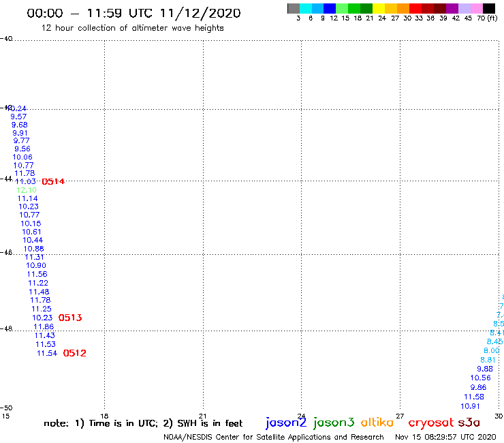Select the wave height value 11.25

42,309
